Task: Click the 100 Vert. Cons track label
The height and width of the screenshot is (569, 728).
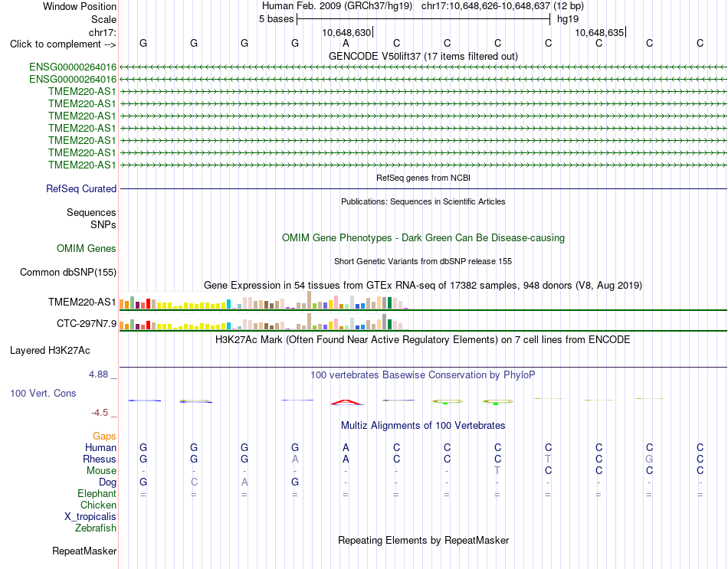Action: pyautogui.click(x=43, y=394)
